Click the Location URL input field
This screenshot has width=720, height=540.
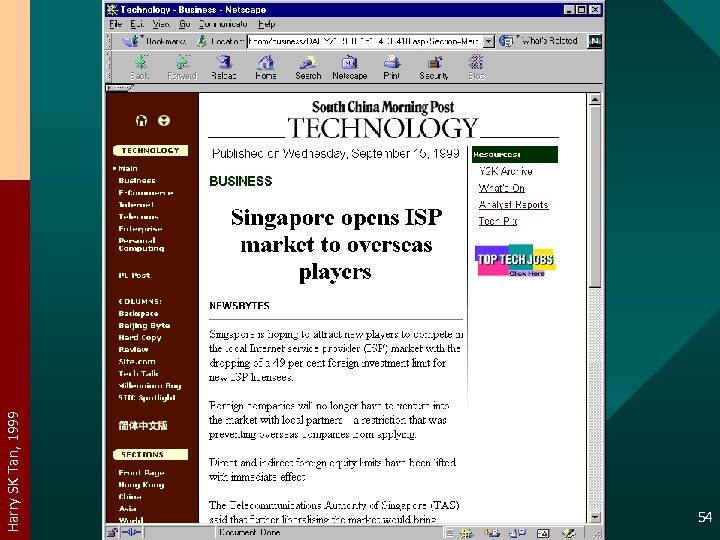coord(365,41)
